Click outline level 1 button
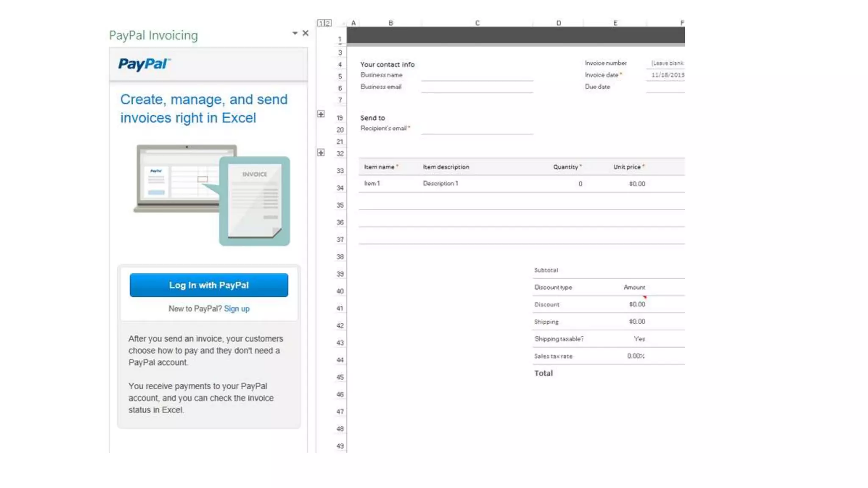The height and width of the screenshot is (488, 868). [321, 23]
